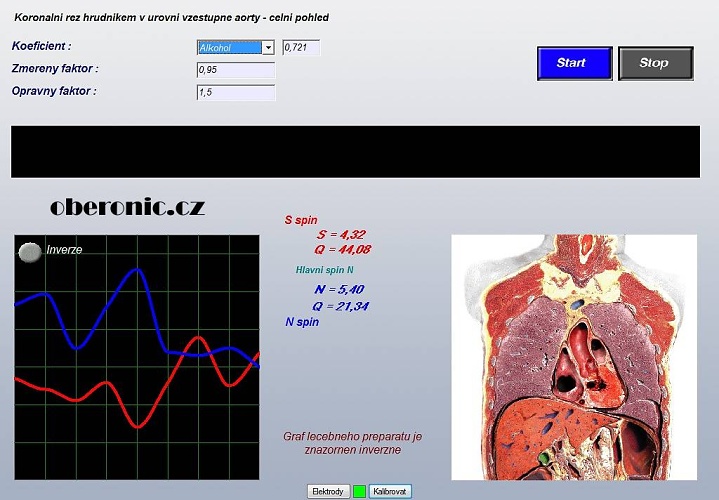Click the 'Q = 21,34' value
Image resolution: width=719 pixels, height=500 pixels.
(341, 306)
